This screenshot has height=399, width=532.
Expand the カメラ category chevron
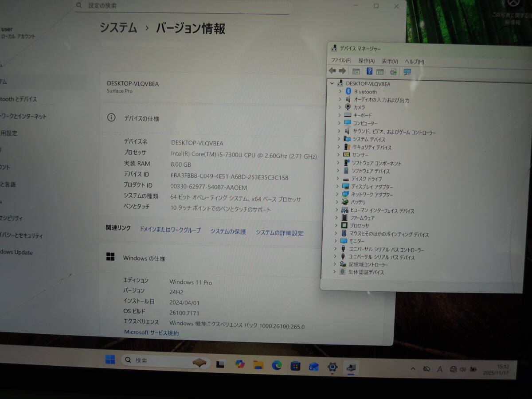click(340, 107)
